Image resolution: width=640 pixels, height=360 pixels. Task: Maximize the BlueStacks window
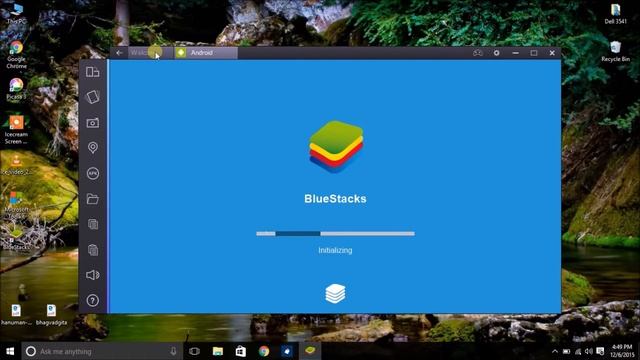(x=534, y=53)
